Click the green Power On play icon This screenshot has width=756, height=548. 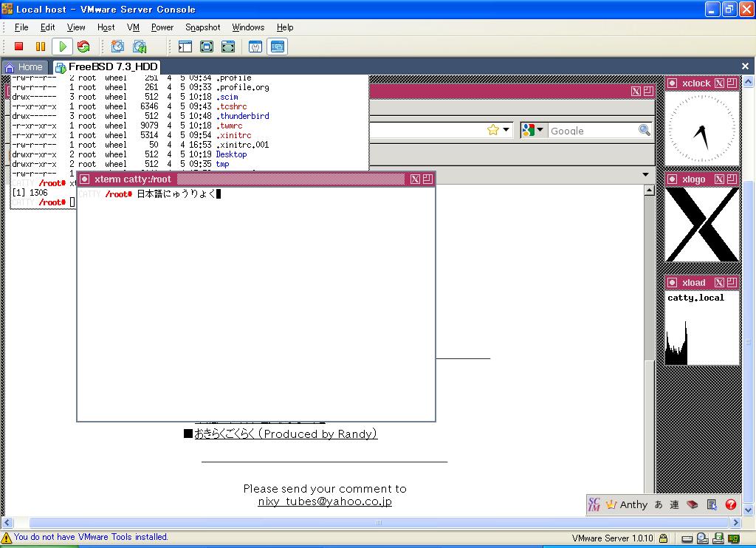coord(62,47)
